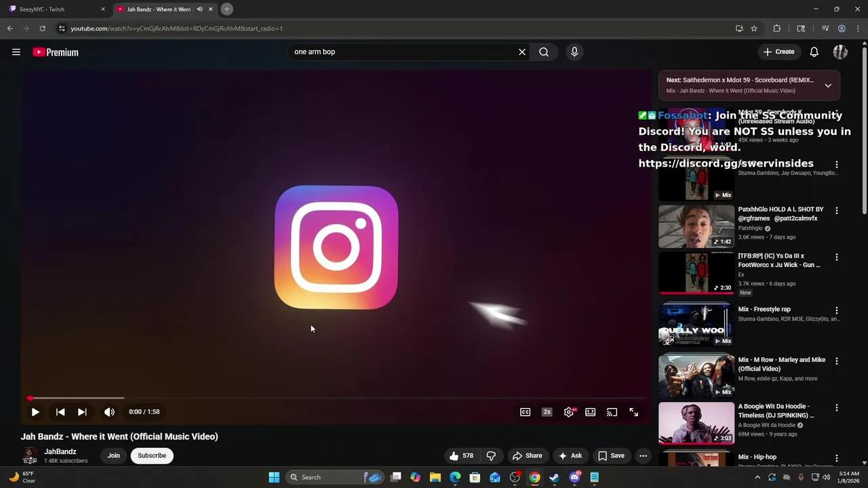Screen dimensions: 868x488
Task: Switch player to theater mode
Action: [591, 411]
